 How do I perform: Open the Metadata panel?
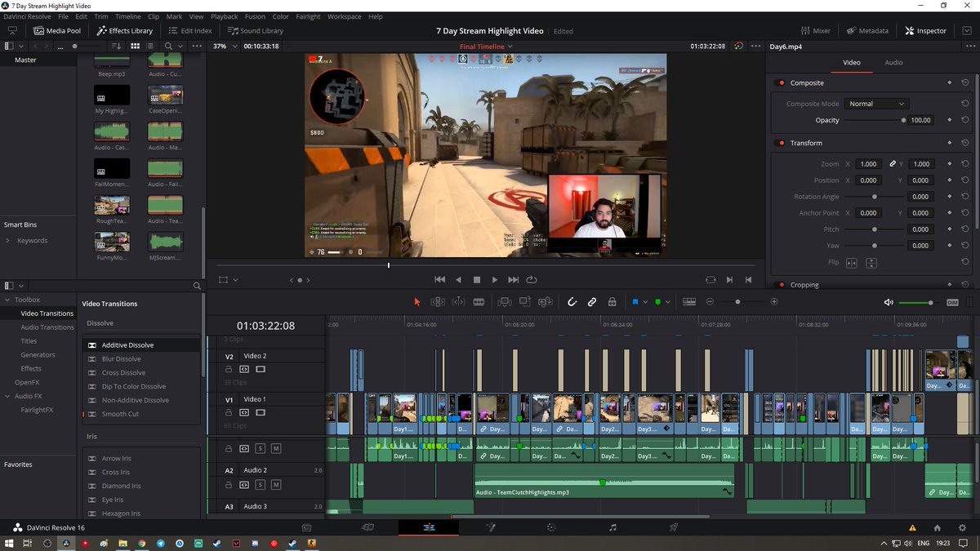coord(867,31)
